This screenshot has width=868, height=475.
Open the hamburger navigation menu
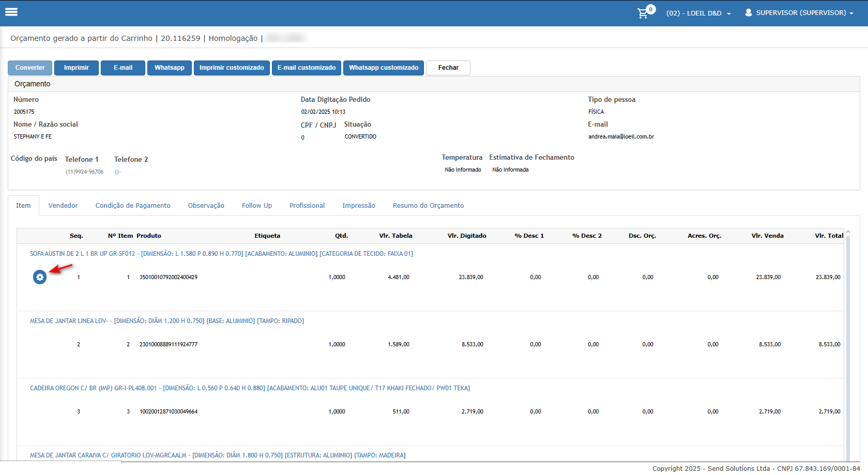point(11,12)
